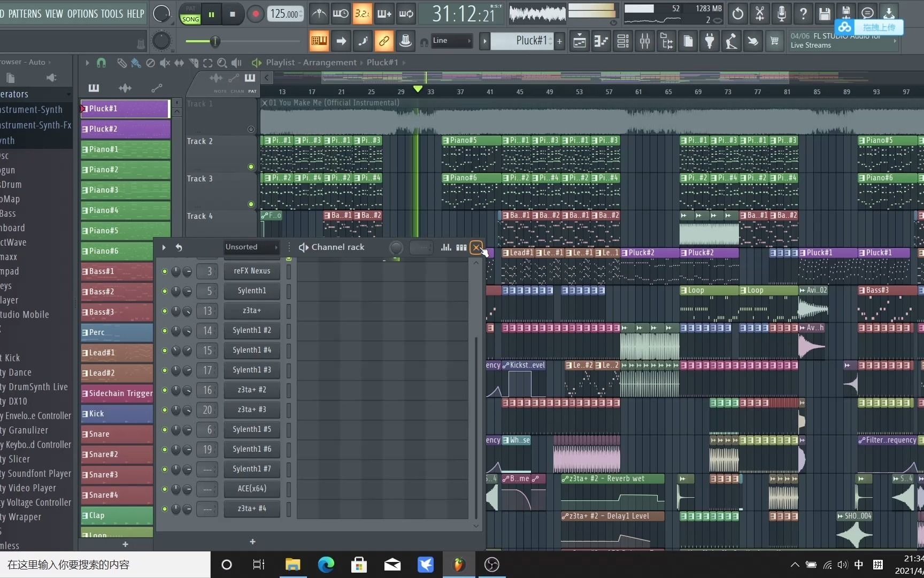Select the Paint brush tool in Playlist
The width and height of the screenshot is (924, 578).
(136, 63)
